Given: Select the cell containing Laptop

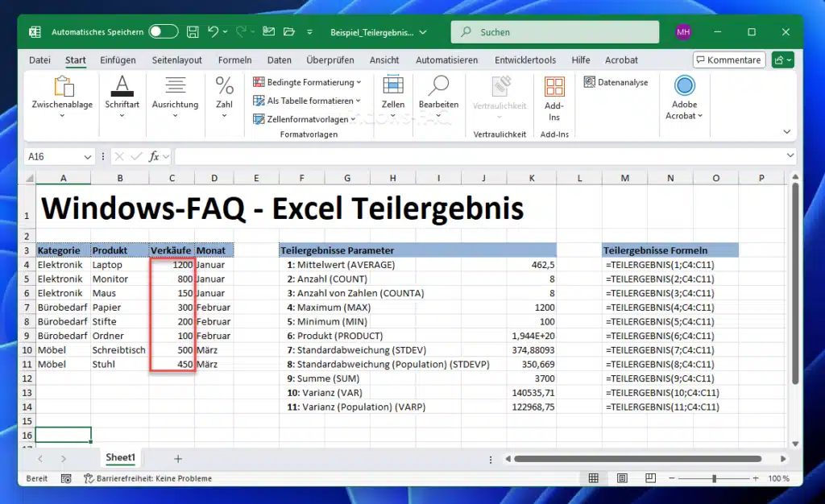Looking at the screenshot, I should (x=120, y=265).
